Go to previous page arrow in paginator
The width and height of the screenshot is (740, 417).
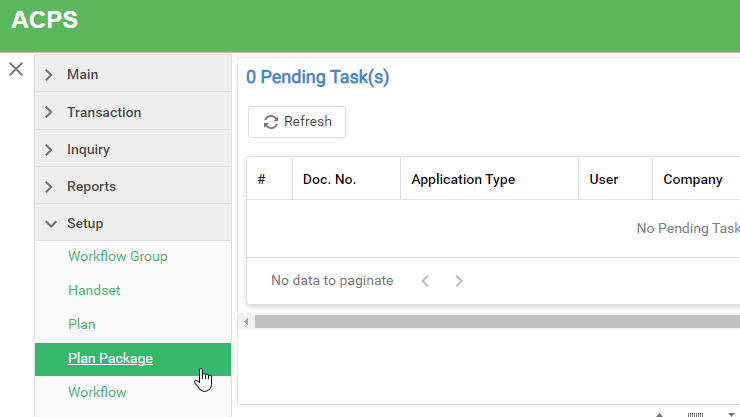[425, 281]
